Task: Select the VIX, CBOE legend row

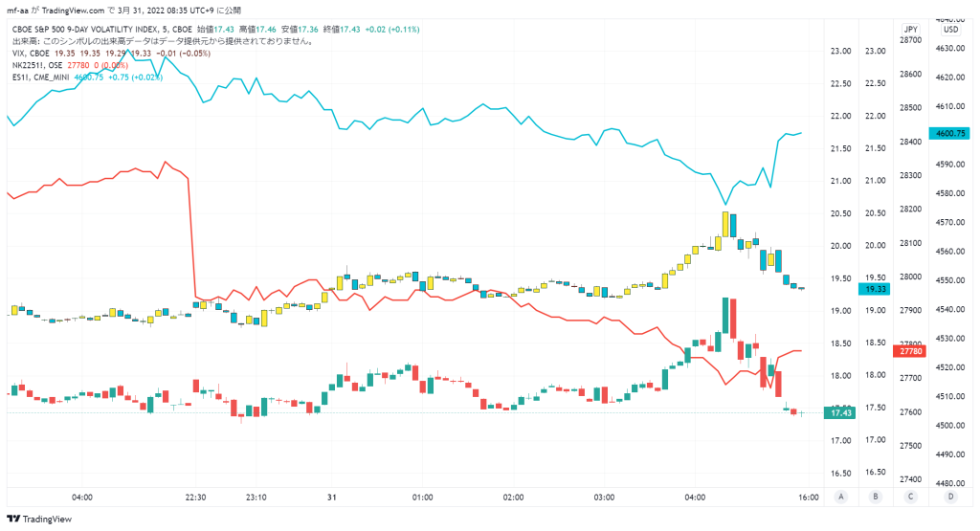Action: tap(111, 54)
